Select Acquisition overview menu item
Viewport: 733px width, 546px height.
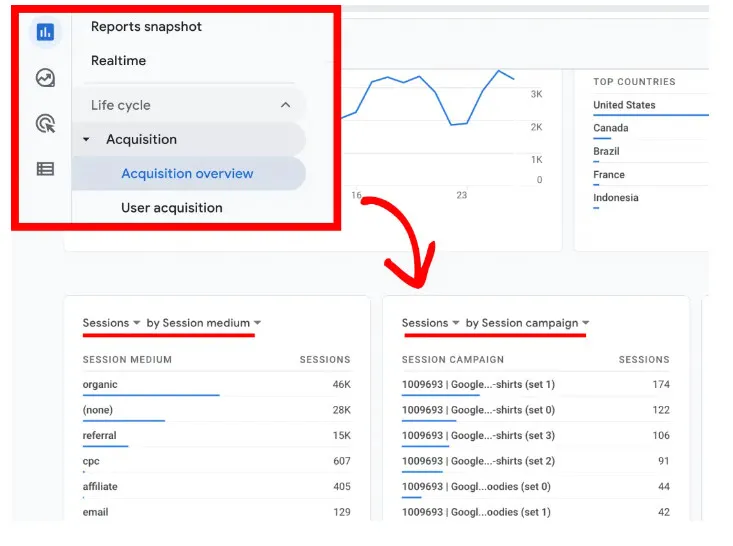[187, 174]
